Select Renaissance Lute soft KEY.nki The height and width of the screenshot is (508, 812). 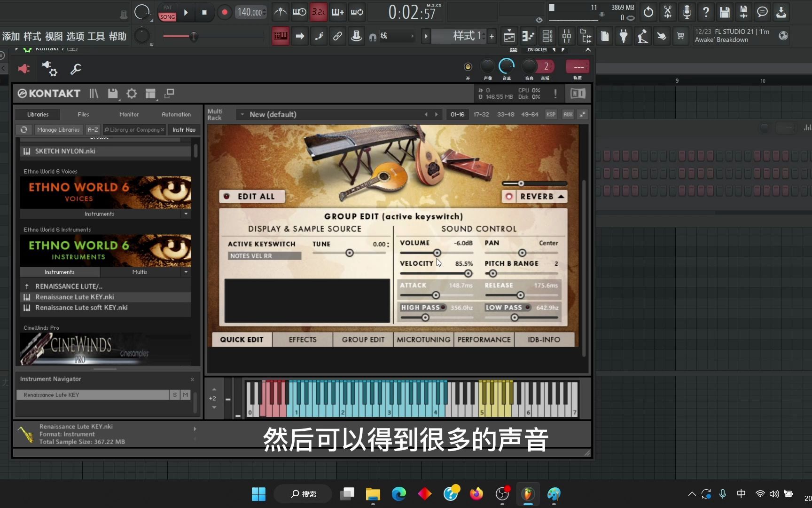point(106,308)
